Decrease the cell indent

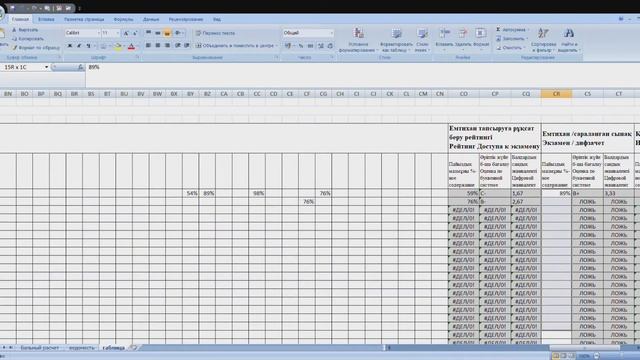pyautogui.click(x=178, y=46)
